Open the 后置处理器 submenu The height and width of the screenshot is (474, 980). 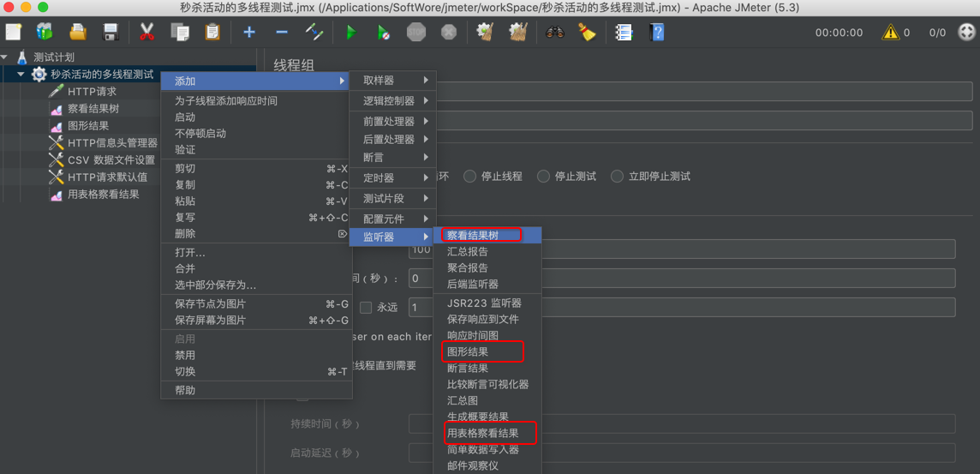pyautogui.click(x=392, y=139)
